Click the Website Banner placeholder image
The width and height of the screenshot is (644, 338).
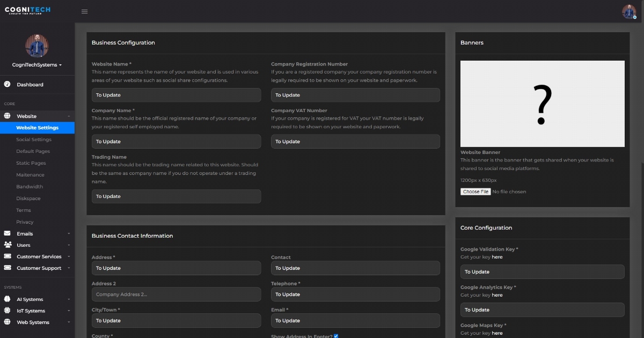tap(542, 103)
